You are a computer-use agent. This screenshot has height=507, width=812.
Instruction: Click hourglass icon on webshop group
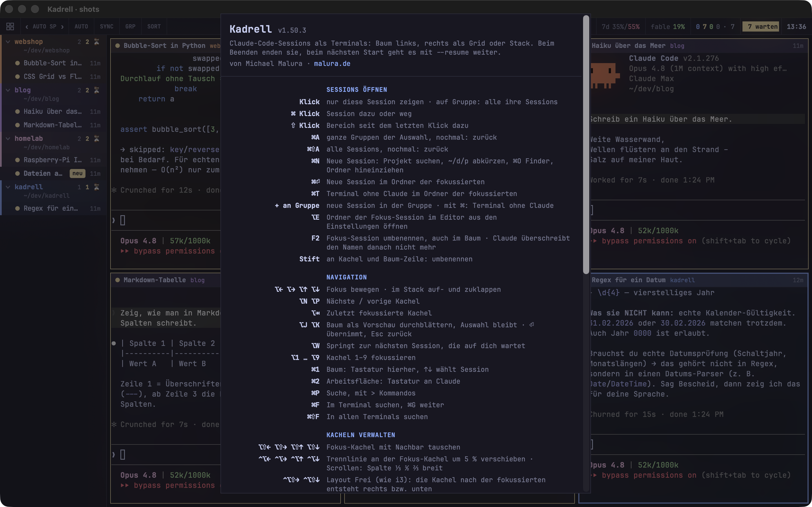tap(97, 42)
